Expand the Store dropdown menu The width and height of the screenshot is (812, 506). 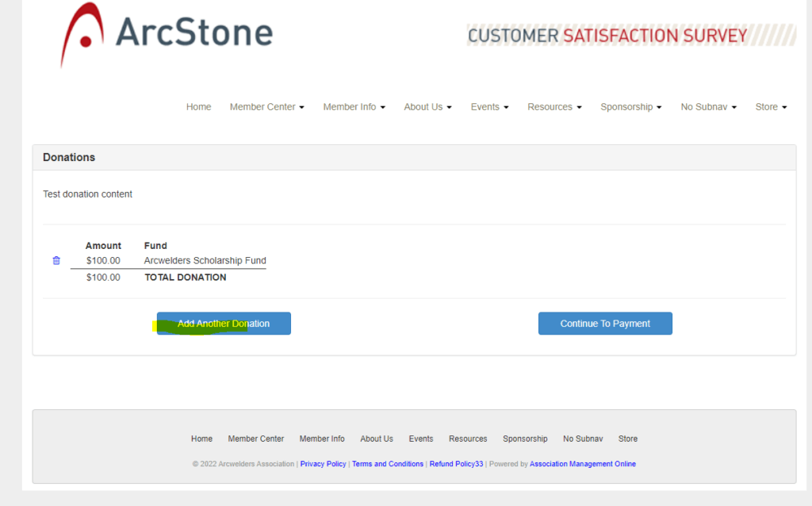tap(770, 107)
